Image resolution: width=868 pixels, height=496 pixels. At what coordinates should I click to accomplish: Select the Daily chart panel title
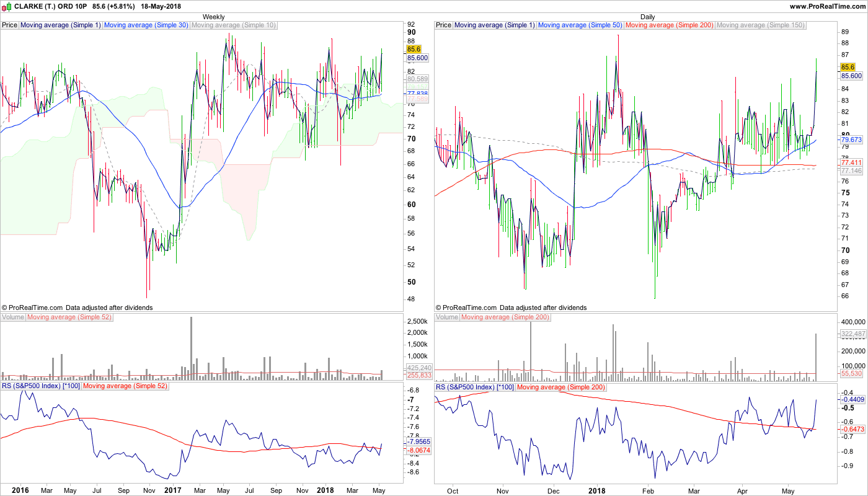click(648, 17)
